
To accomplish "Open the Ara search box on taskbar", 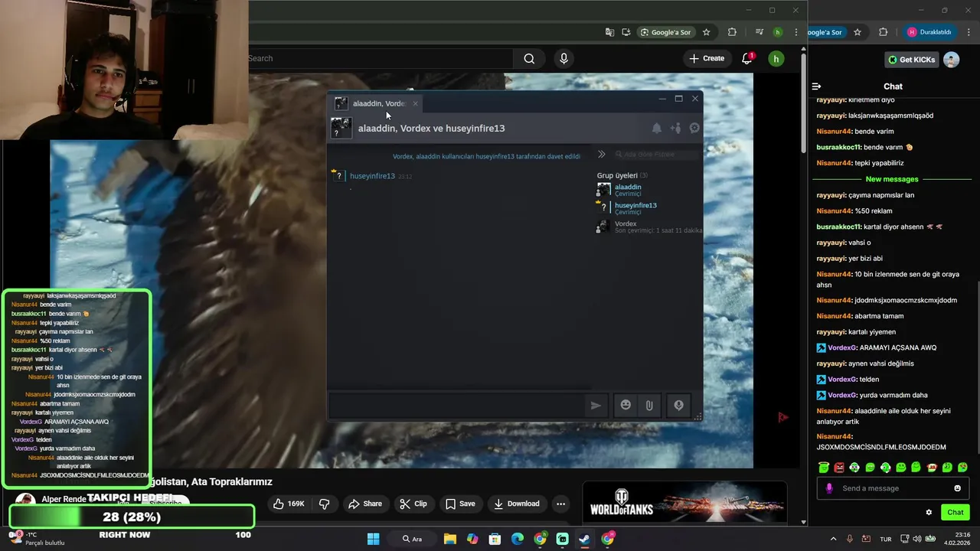I will (413, 539).
